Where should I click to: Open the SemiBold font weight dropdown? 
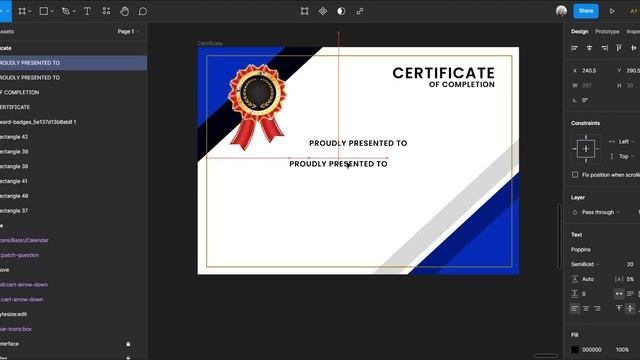click(x=585, y=264)
